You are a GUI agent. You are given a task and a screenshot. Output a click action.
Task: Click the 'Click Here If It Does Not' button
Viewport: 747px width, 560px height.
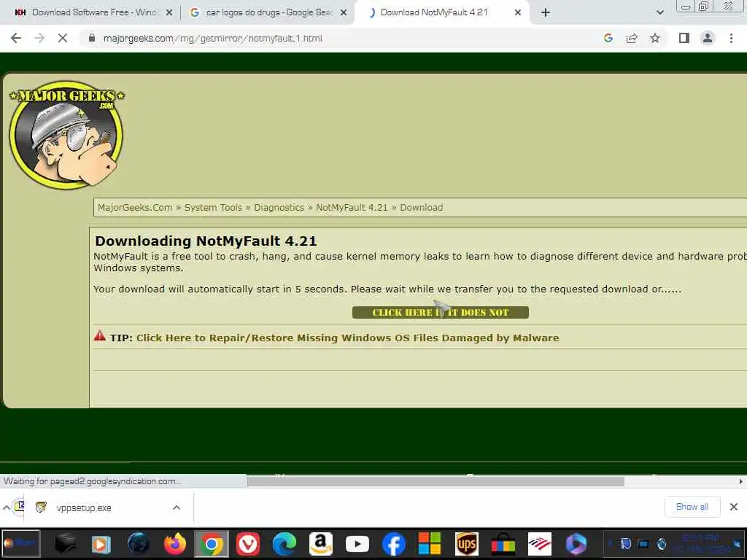[x=440, y=312]
